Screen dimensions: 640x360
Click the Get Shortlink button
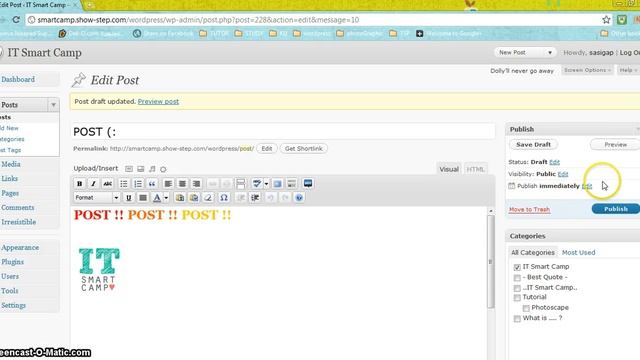coord(304,149)
